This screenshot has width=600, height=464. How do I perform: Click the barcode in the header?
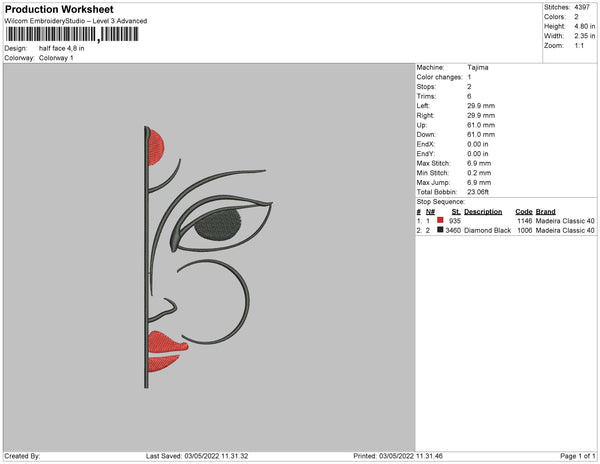72,34
